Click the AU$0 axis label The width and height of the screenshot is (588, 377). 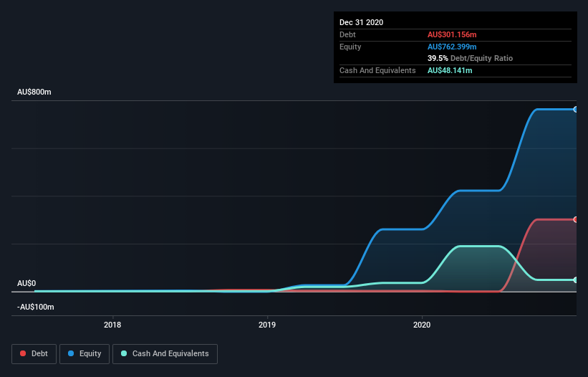coord(26,283)
